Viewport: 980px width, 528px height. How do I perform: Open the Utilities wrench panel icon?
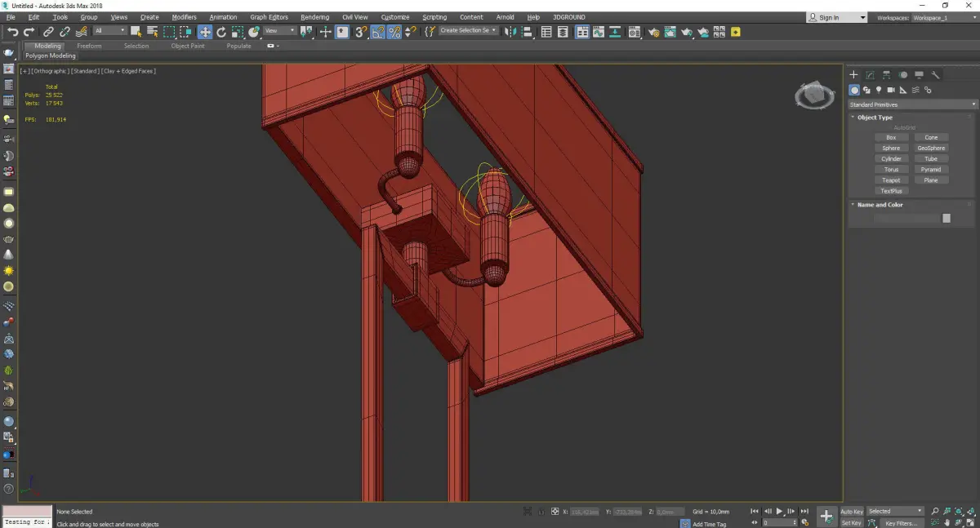coord(936,75)
